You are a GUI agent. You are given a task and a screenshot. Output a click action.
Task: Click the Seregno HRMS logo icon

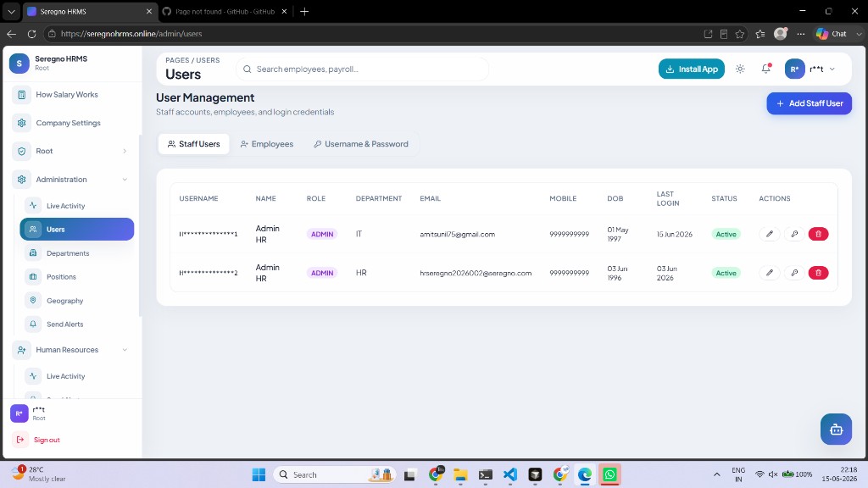[x=19, y=64]
